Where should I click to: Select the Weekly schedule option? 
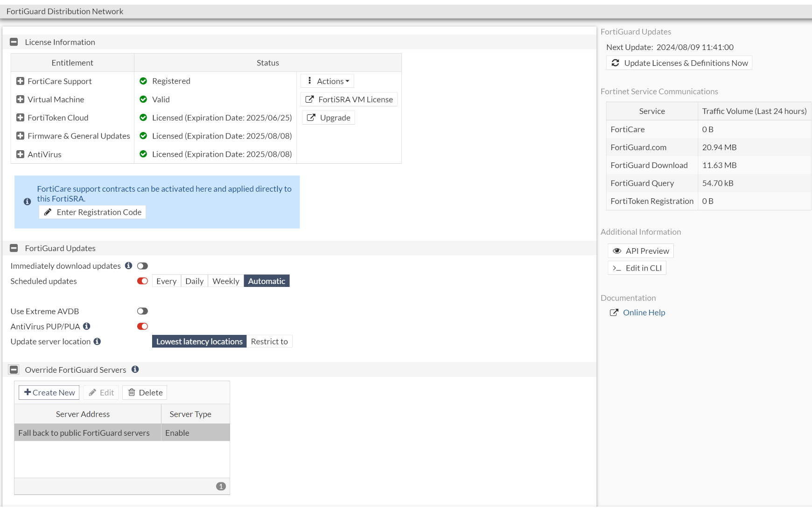pos(226,281)
